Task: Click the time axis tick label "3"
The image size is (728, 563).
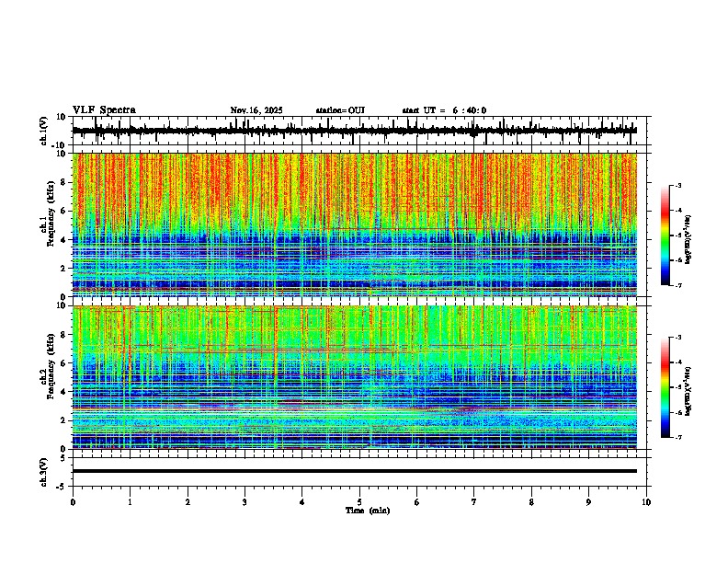Action: [245, 502]
